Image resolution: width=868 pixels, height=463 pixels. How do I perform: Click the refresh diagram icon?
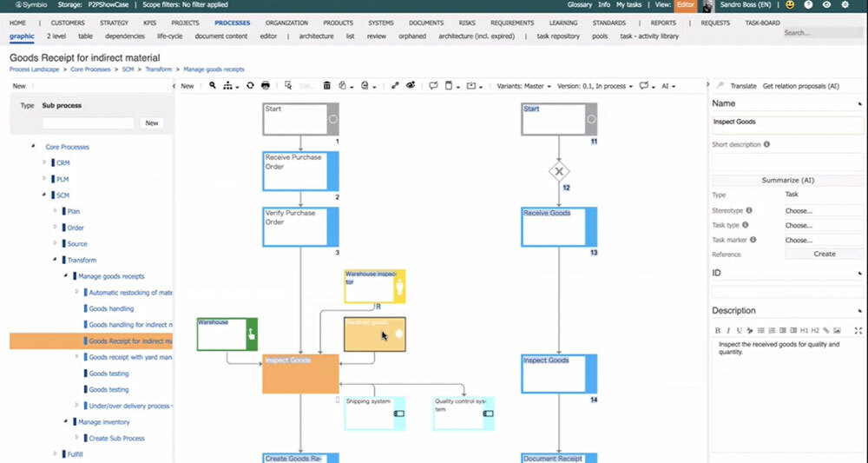click(x=250, y=86)
